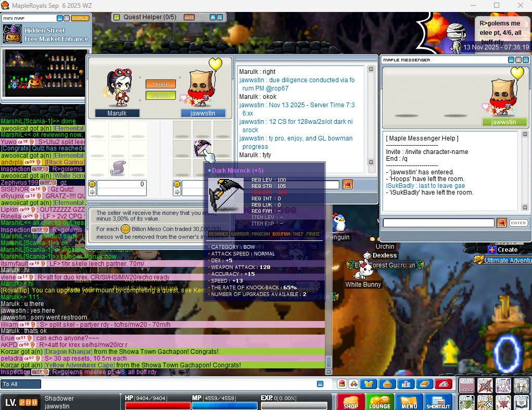
Task: Toggle the Quest Helper green square icon
Action: tap(116, 17)
